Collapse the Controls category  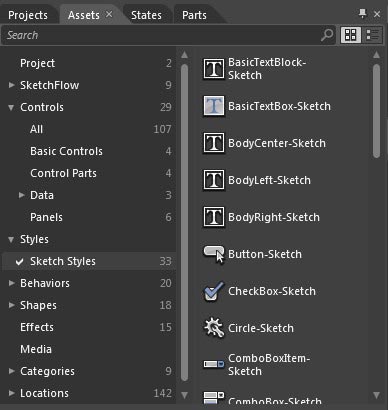[x=11, y=107]
